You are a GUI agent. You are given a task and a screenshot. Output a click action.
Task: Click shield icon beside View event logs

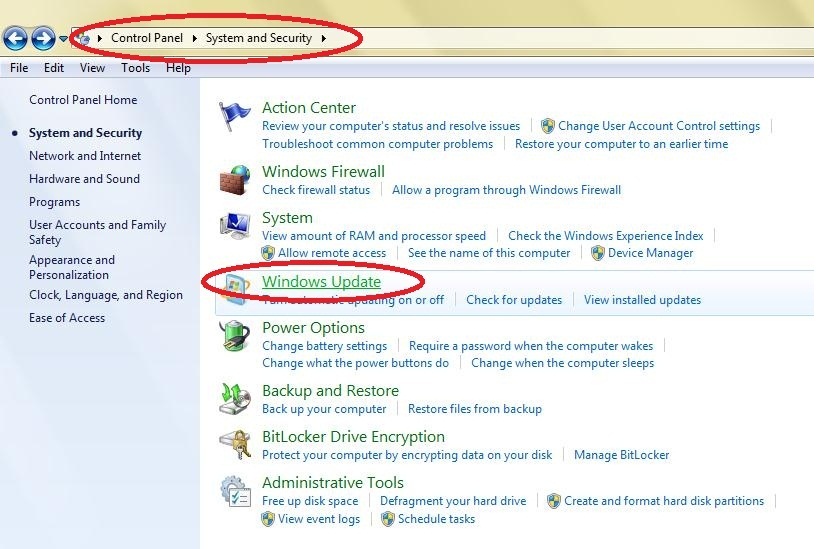(x=268, y=519)
